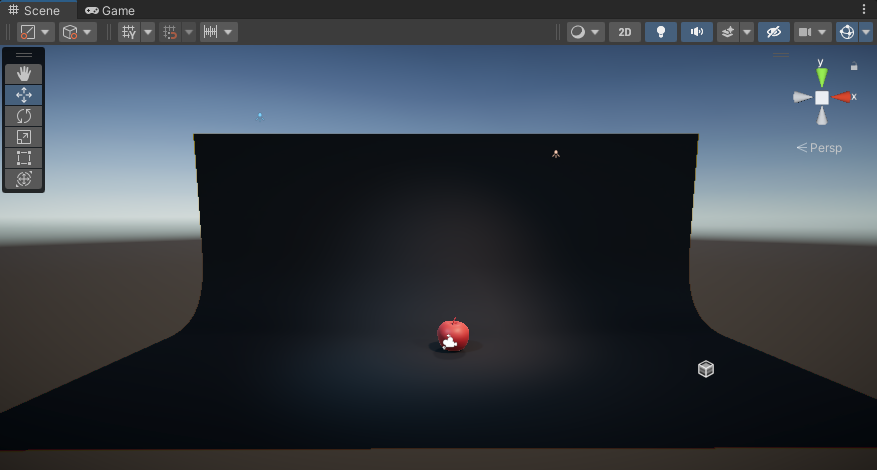
Task: Toggle scene audio with the speaker button
Action: [x=696, y=32]
